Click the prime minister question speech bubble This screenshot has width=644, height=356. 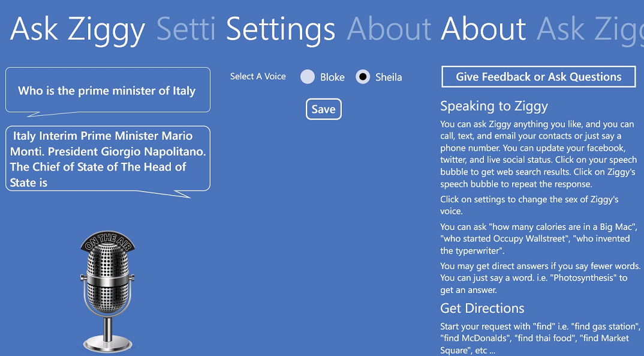[x=107, y=91]
